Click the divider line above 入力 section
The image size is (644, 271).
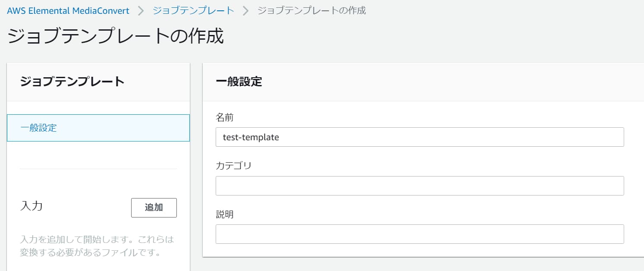tap(98, 169)
